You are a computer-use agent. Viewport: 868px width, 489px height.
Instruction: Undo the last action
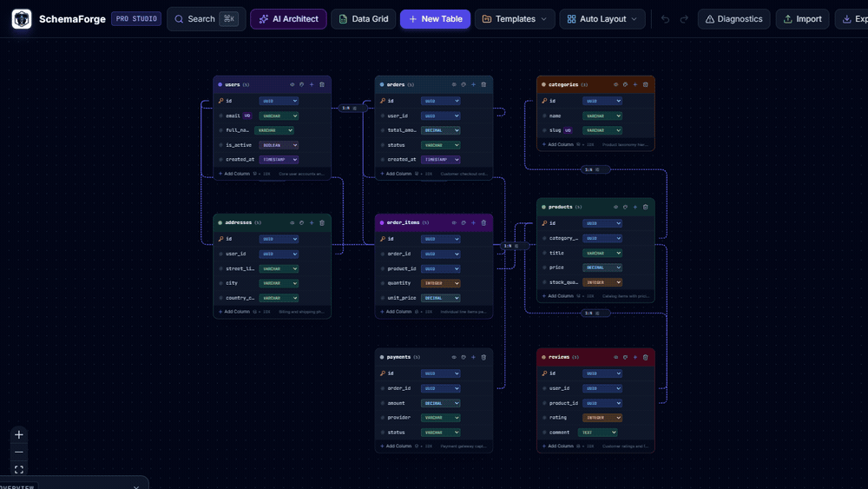click(665, 19)
